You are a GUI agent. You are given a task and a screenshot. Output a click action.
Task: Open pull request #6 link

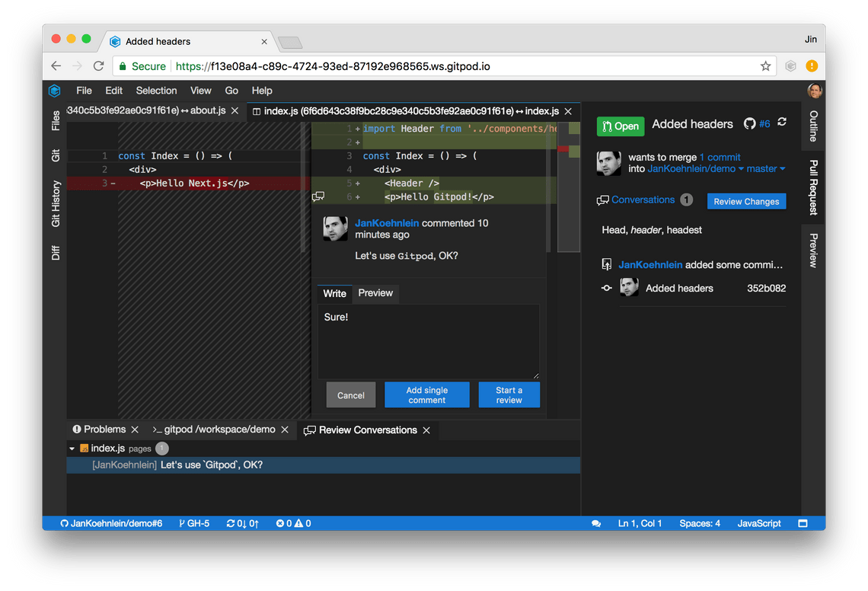pyautogui.click(x=764, y=124)
